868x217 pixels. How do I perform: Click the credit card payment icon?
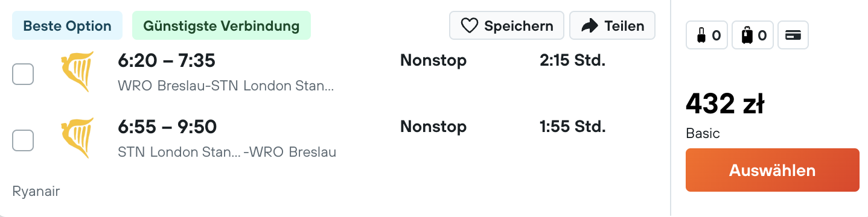pos(793,36)
